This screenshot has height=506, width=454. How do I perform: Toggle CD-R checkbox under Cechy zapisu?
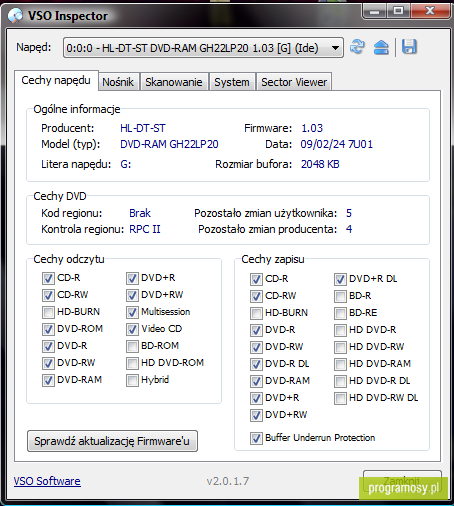pos(256,279)
